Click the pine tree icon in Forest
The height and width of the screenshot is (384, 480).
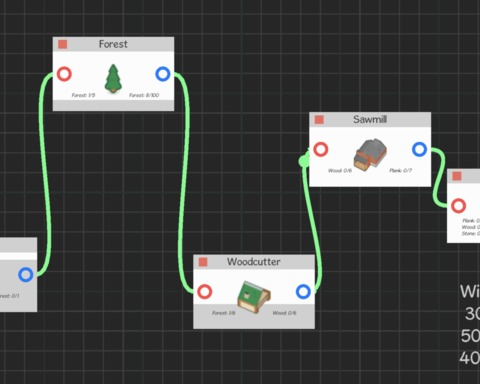(113, 79)
